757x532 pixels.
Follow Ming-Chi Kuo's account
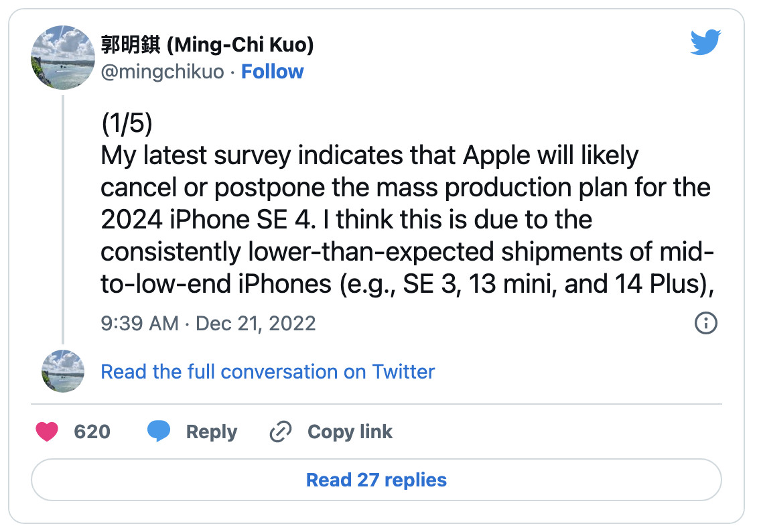pos(272,72)
